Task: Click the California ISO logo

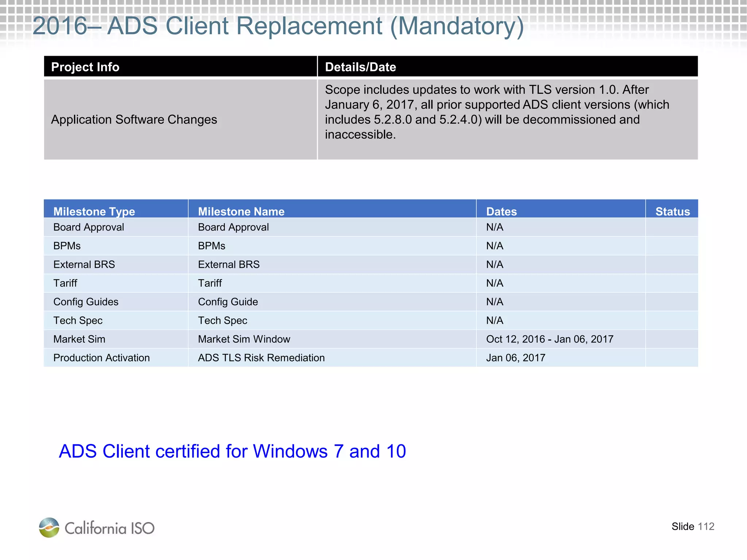Action: [97, 528]
